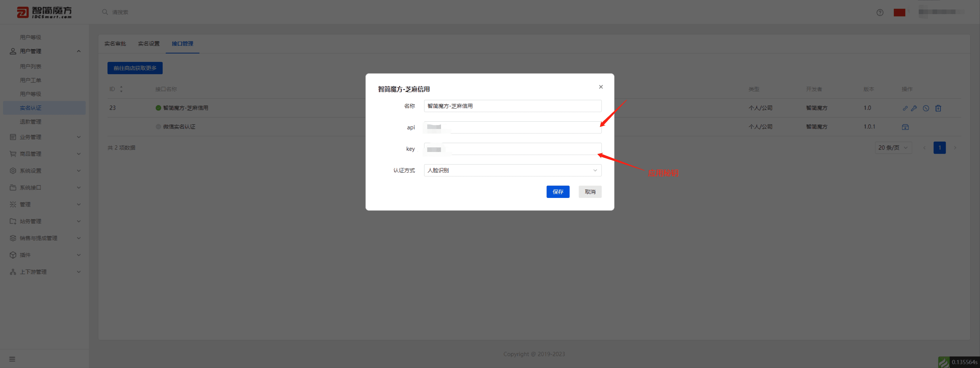Click the previous page arrow
Image resolution: width=980 pixels, height=368 pixels.
click(924, 148)
